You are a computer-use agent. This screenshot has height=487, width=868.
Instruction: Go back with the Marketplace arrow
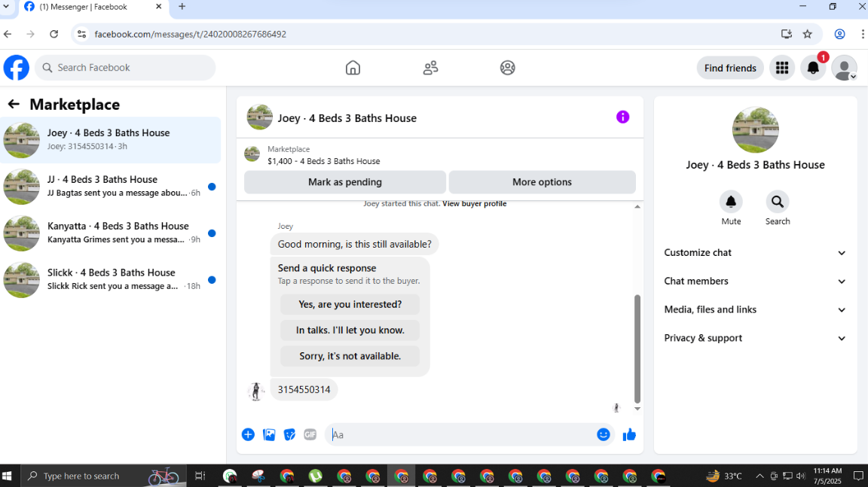[x=14, y=104]
